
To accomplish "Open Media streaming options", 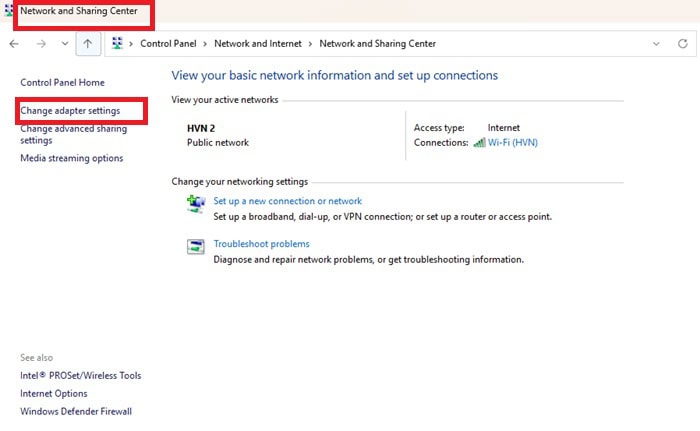I will (72, 158).
